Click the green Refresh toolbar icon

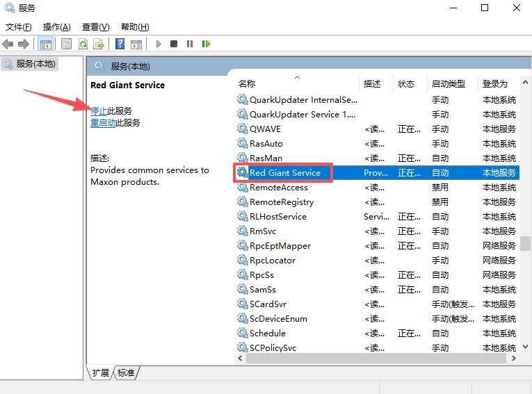click(83, 44)
